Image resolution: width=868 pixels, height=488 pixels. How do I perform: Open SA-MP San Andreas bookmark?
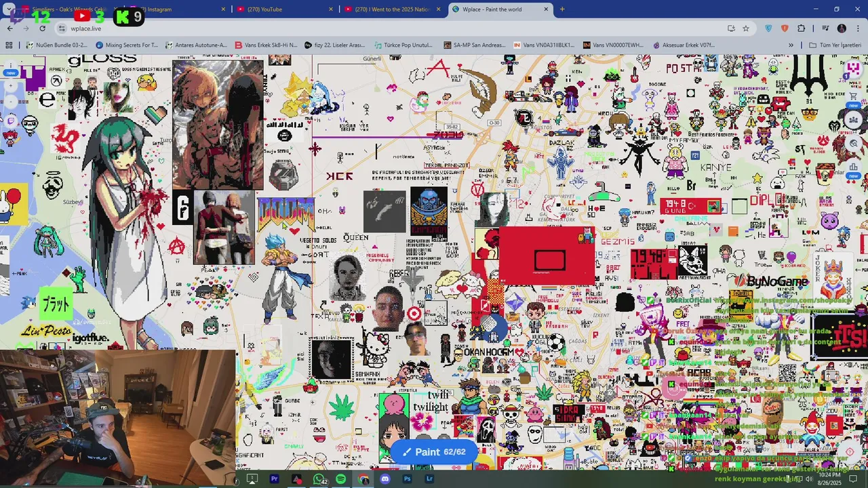(474, 45)
